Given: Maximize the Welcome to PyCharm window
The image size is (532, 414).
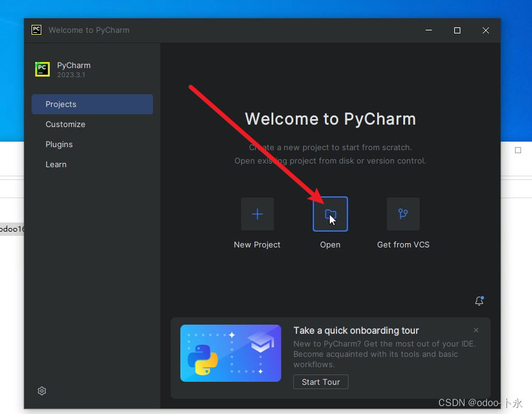Looking at the screenshot, I should click(x=457, y=30).
